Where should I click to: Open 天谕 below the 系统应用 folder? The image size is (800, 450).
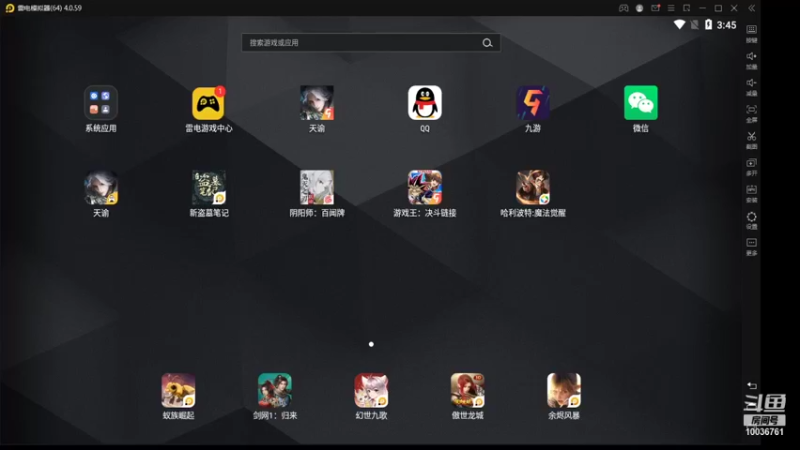pos(101,188)
